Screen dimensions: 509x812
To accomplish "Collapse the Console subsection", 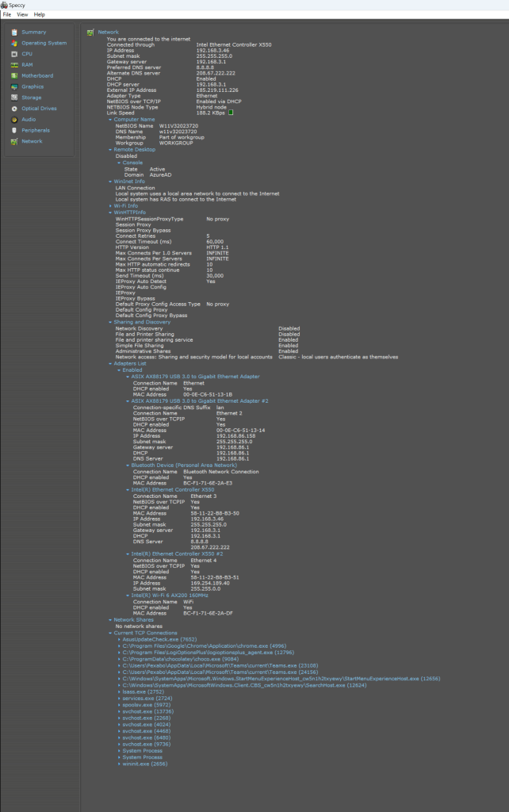I will pyautogui.click(x=119, y=163).
